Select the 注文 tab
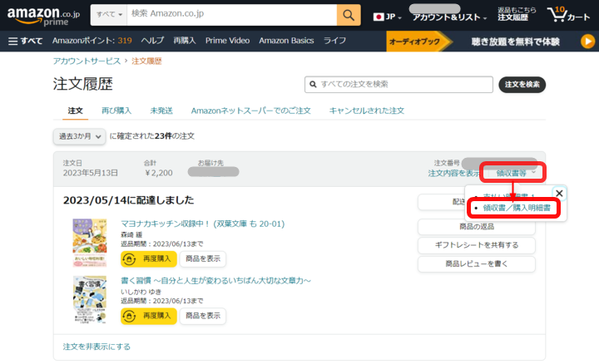Image resolution: width=599 pixels, height=364 pixels. point(75,111)
